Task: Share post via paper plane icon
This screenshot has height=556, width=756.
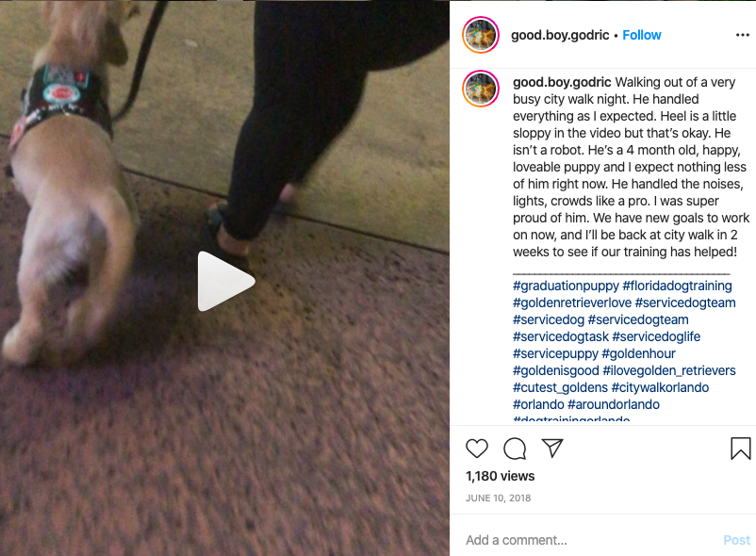Action: pyautogui.click(x=552, y=448)
